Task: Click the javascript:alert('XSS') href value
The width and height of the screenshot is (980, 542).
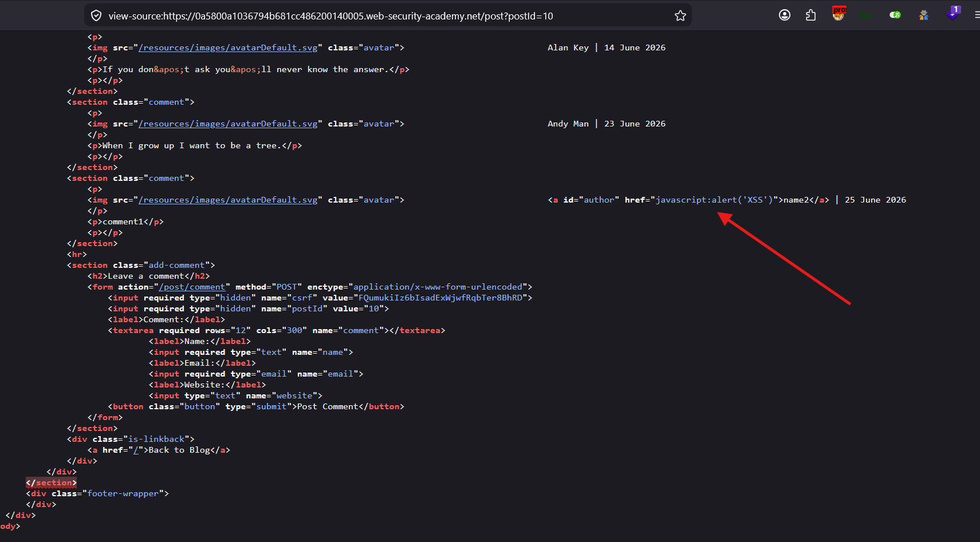Action: tap(714, 200)
